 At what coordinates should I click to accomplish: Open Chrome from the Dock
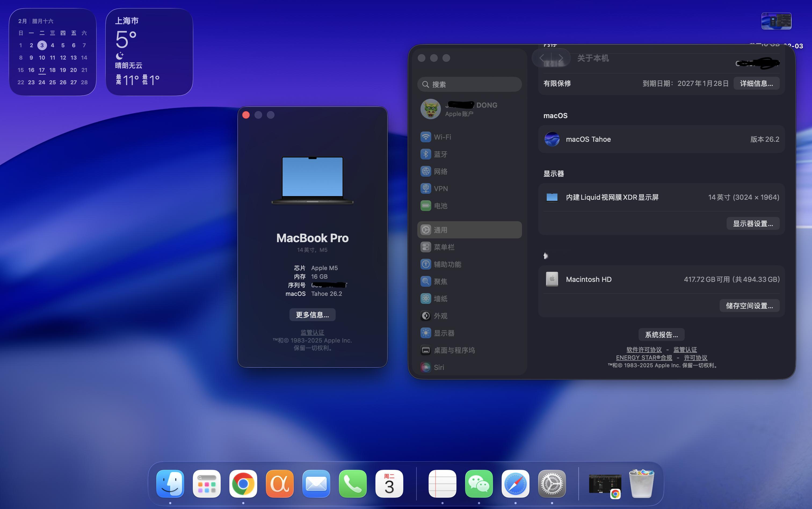click(x=243, y=484)
